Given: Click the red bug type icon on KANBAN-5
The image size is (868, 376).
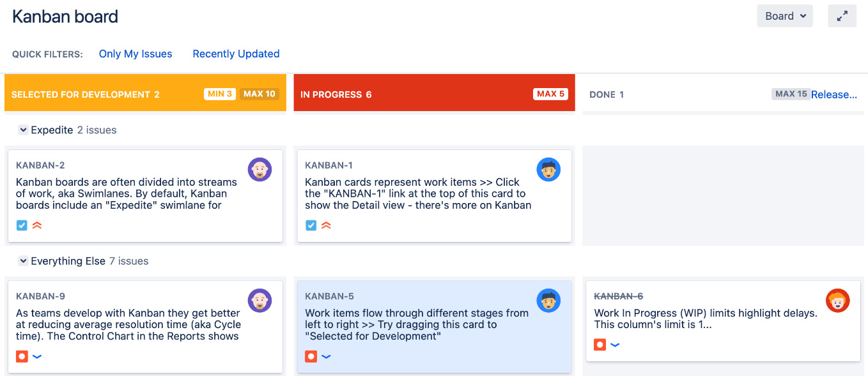Looking at the screenshot, I should click(x=311, y=356).
